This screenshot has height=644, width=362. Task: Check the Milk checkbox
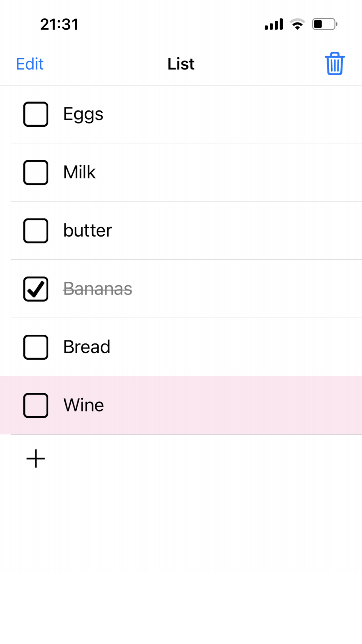point(36,172)
